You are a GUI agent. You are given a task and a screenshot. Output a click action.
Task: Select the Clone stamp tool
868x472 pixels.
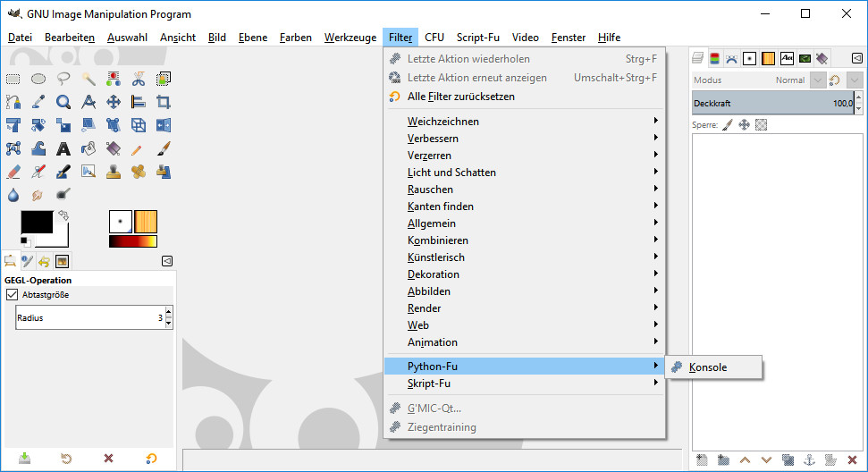coord(114,172)
